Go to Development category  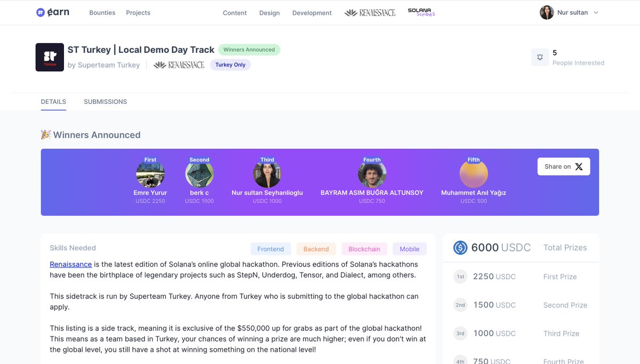click(312, 13)
